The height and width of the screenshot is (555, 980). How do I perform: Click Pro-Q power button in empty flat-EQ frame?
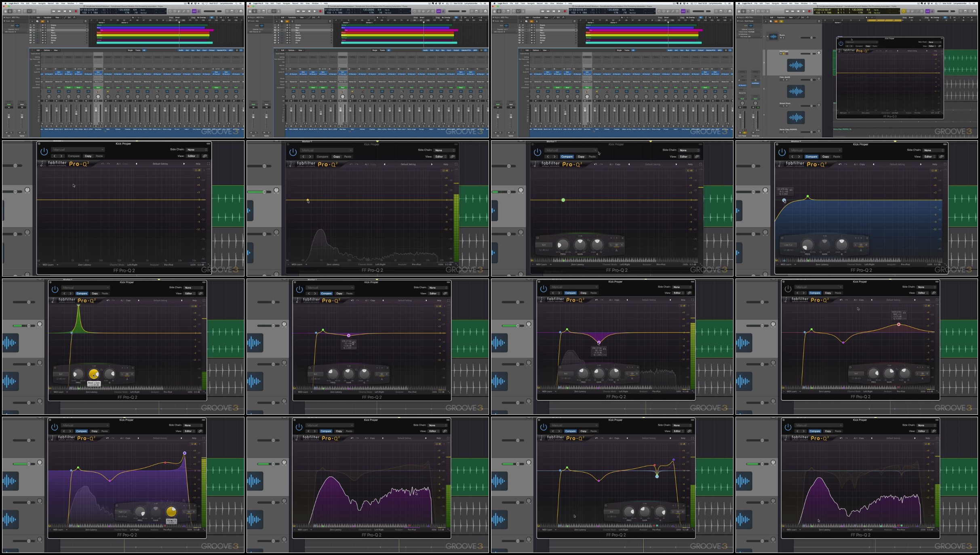click(x=44, y=152)
